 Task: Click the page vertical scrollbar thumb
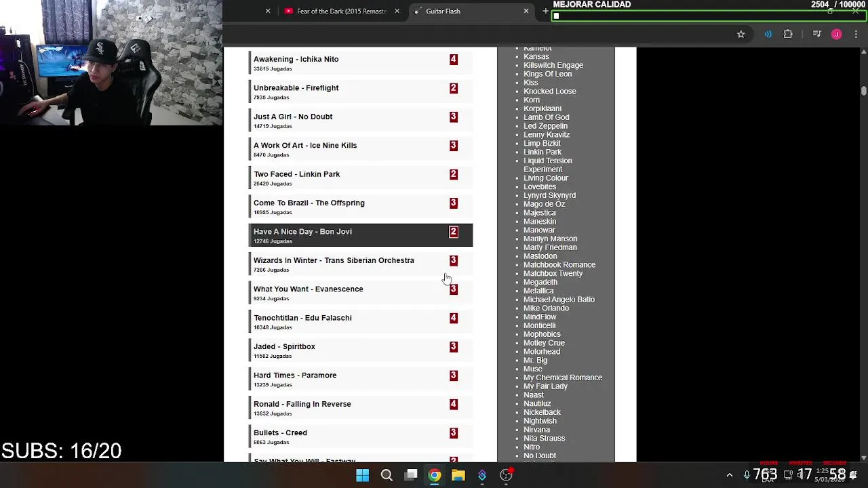[x=863, y=91]
